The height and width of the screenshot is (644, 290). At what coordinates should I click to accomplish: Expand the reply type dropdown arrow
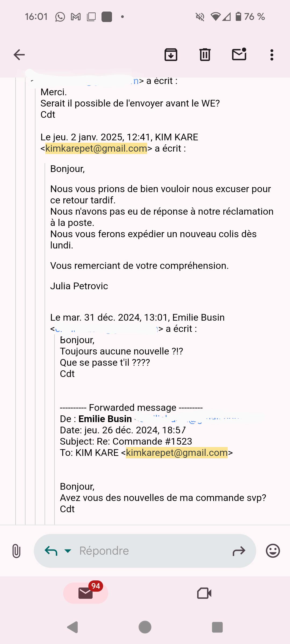(68, 551)
